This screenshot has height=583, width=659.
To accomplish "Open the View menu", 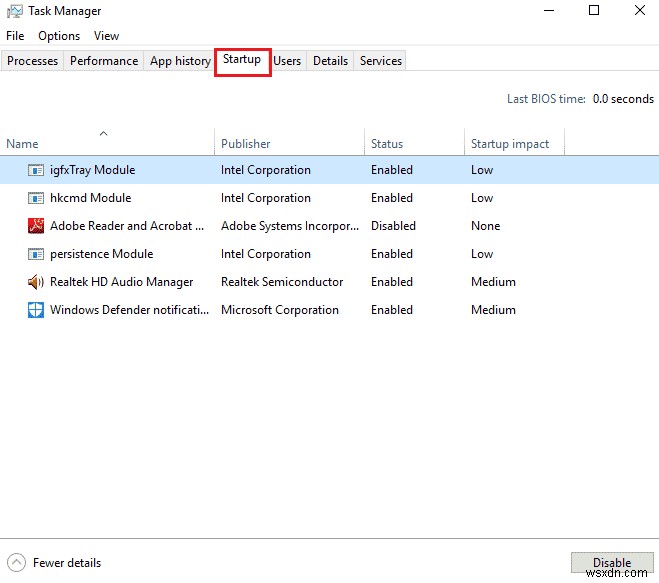I will click(x=106, y=36).
